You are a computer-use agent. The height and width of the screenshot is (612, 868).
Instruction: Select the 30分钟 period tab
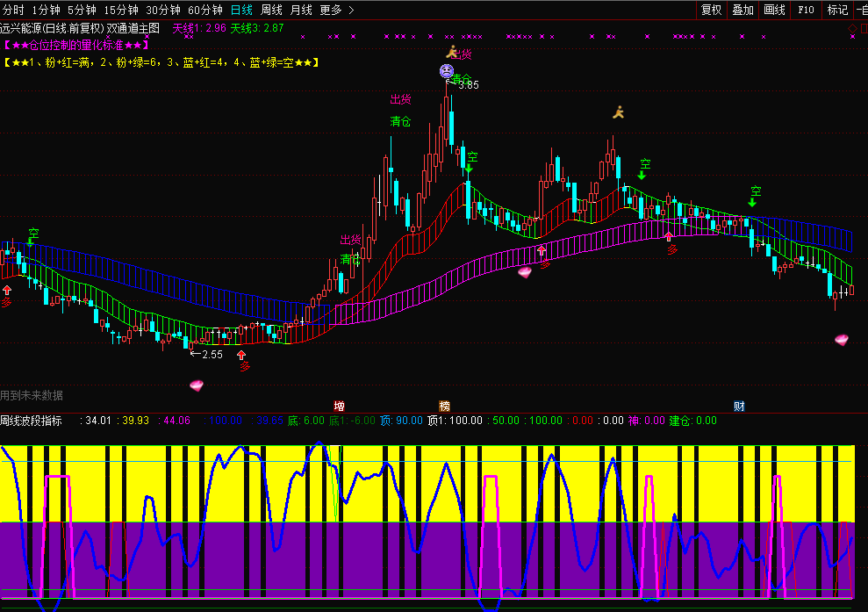coord(163,10)
